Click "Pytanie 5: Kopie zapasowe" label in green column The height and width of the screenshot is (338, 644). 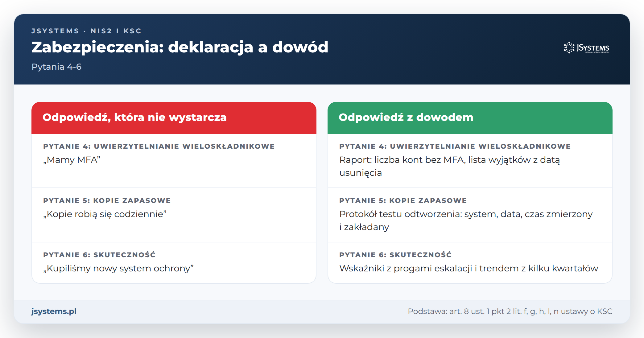tap(403, 200)
